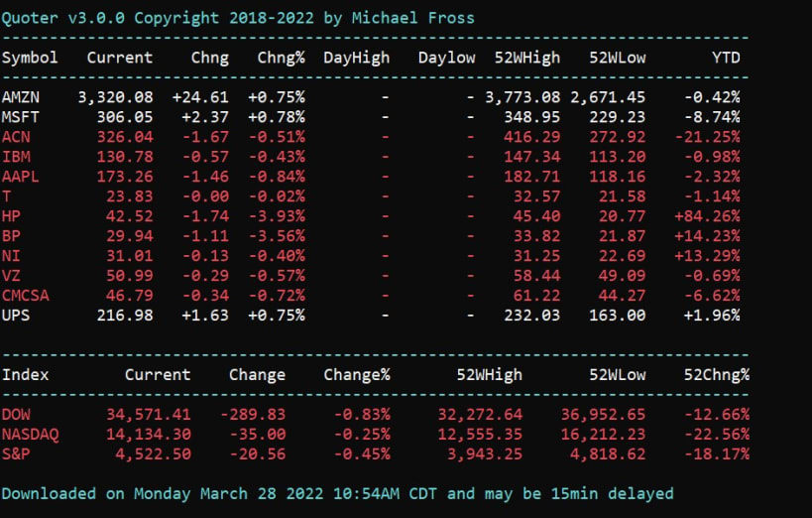Click the 52WHigh header in stock table
Image resolution: width=812 pixels, height=518 pixels.
(527, 58)
